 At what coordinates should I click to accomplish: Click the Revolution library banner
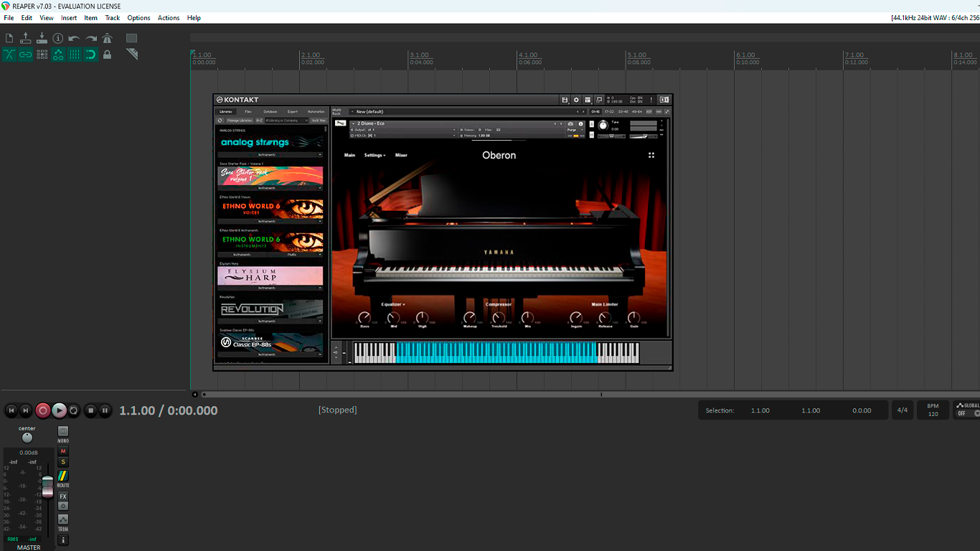pyautogui.click(x=270, y=309)
